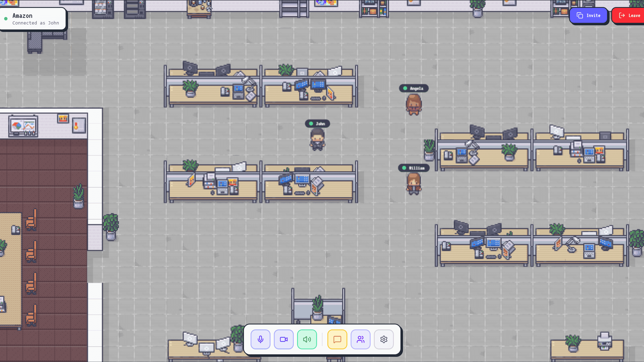The height and width of the screenshot is (362, 644).
Task: Toggle the video camera button
Action: [284, 339]
